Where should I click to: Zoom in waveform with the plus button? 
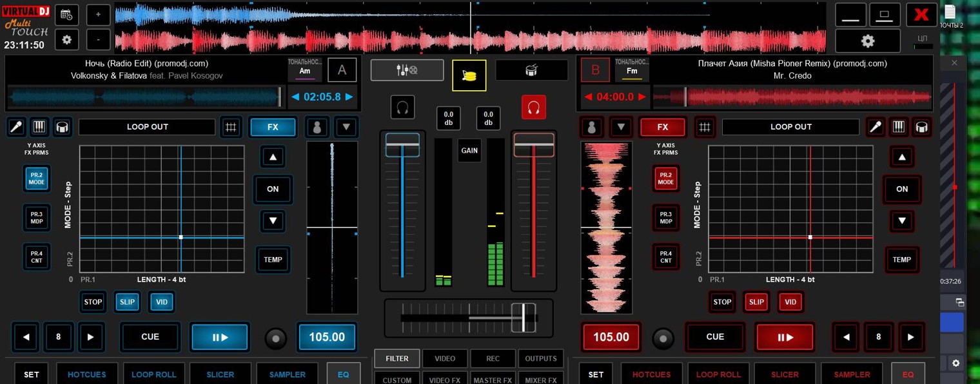coord(99,14)
